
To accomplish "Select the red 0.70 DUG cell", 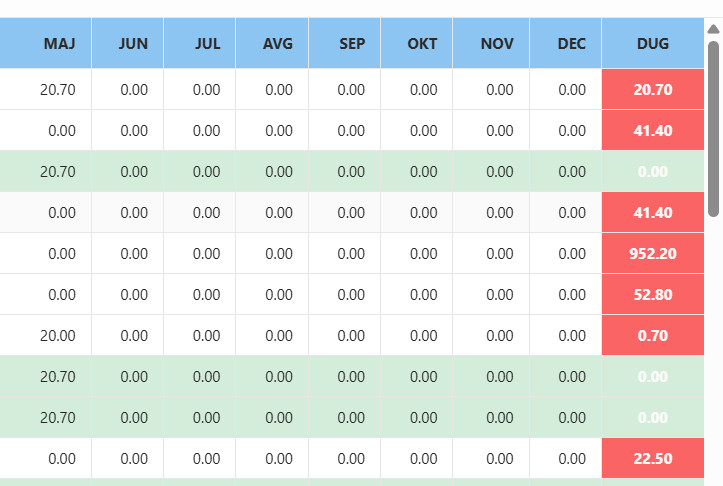I will pos(653,335).
